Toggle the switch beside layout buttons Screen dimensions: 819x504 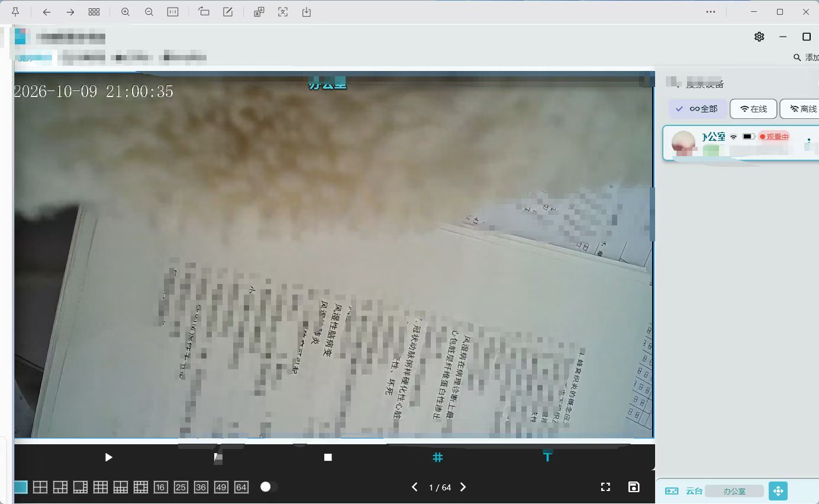(269, 487)
